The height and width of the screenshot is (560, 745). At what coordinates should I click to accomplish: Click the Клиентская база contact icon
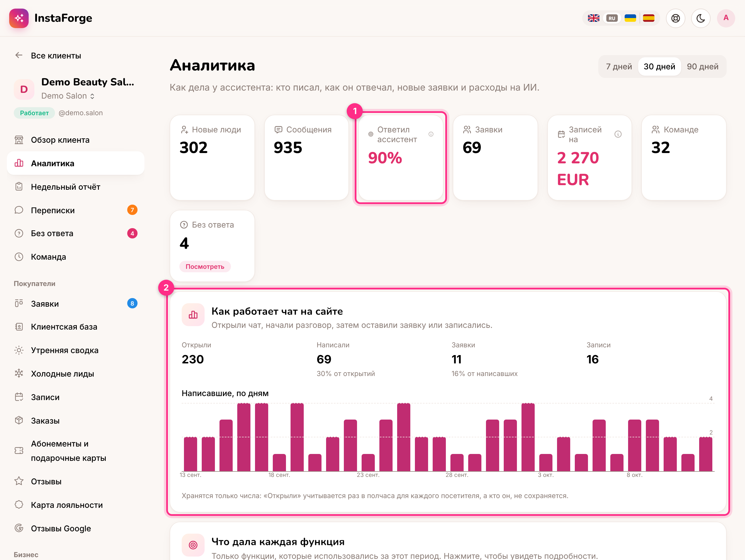19,327
